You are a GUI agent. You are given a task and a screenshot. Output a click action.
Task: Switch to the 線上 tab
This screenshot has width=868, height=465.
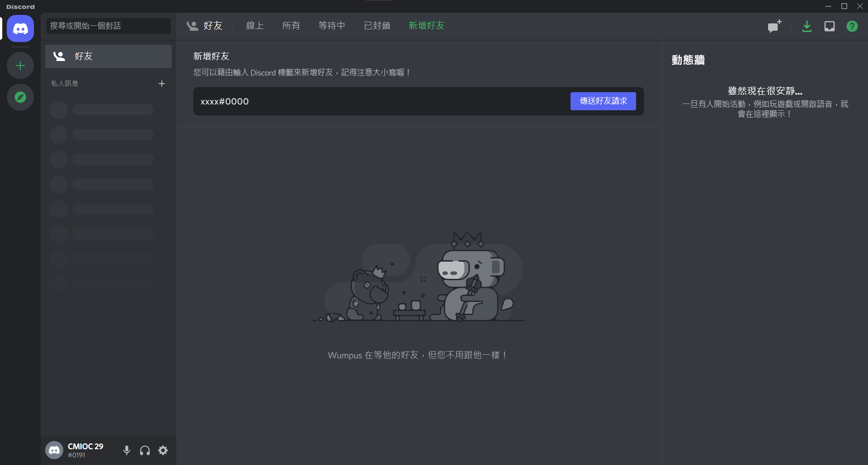(255, 26)
